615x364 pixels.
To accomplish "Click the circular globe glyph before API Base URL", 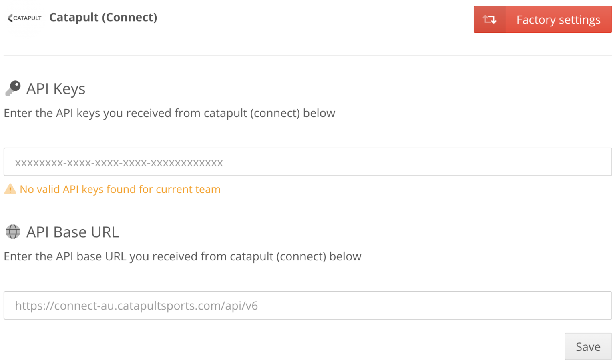I will [12, 232].
